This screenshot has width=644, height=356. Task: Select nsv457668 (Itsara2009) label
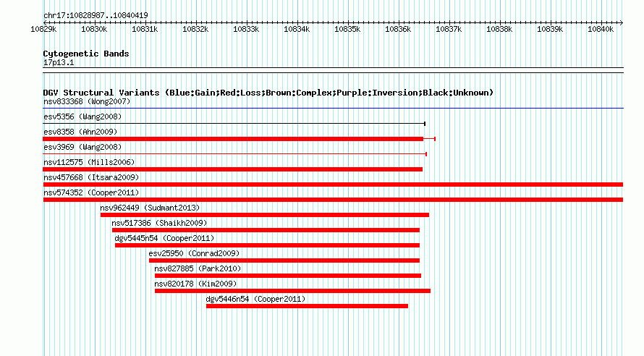(91, 177)
